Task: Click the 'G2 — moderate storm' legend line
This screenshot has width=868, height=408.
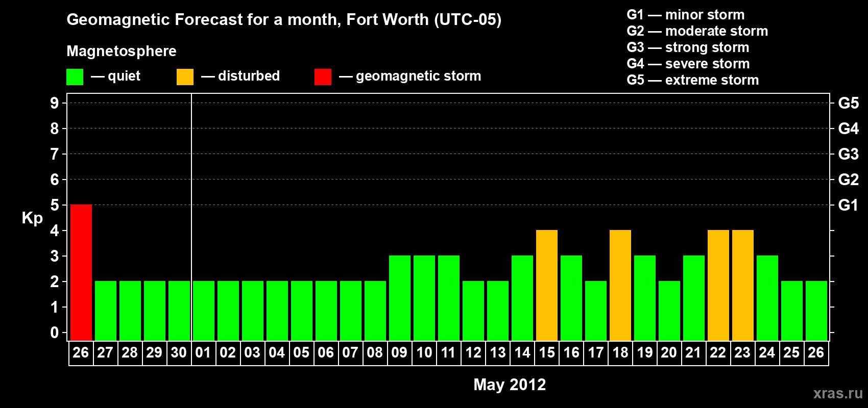Action: (697, 31)
